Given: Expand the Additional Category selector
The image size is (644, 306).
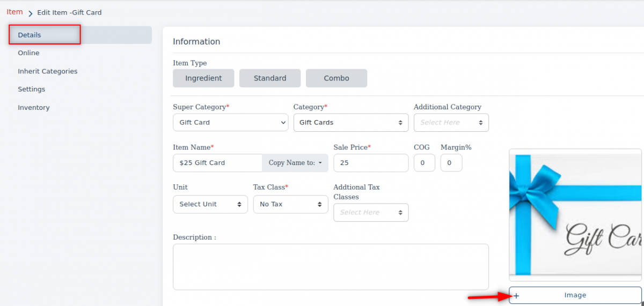Looking at the screenshot, I should pos(451,123).
